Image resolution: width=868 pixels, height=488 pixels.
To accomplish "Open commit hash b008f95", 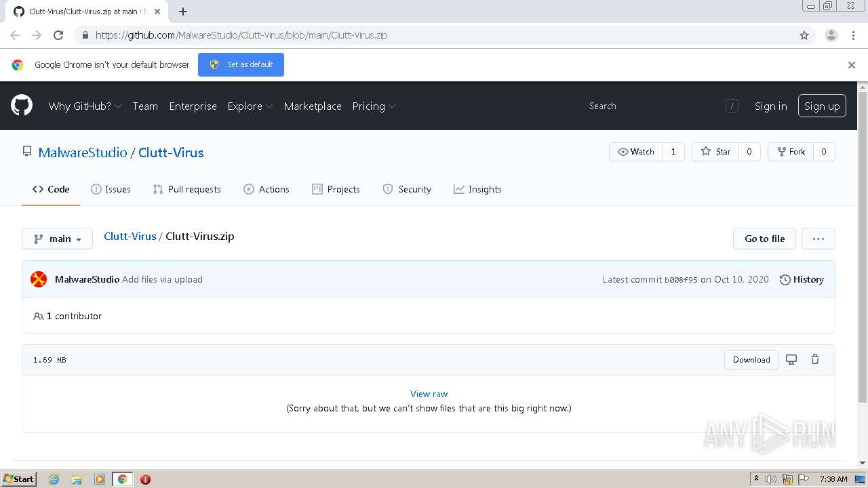I will point(681,279).
